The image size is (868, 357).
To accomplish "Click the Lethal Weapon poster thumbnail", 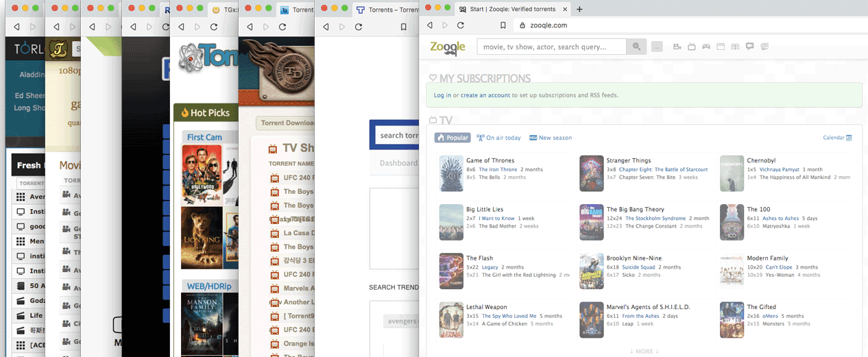I will coord(451,320).
